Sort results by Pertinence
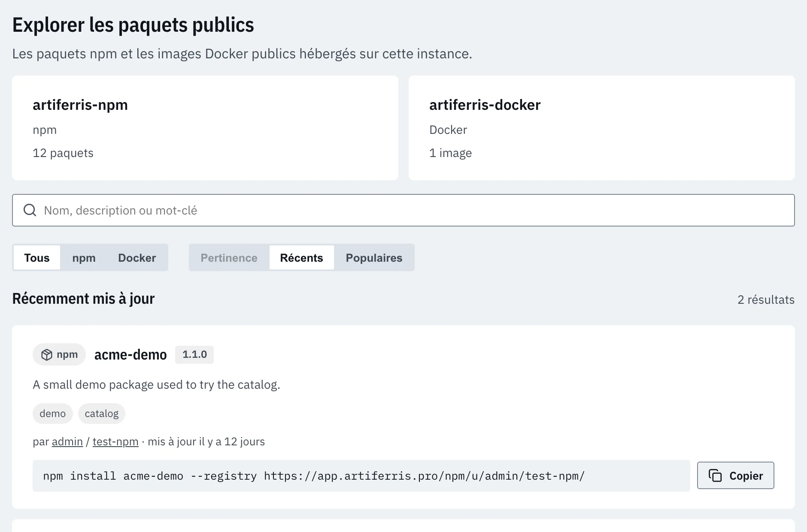This screenshot has height=532, width=807. click(x=229, y=257)
